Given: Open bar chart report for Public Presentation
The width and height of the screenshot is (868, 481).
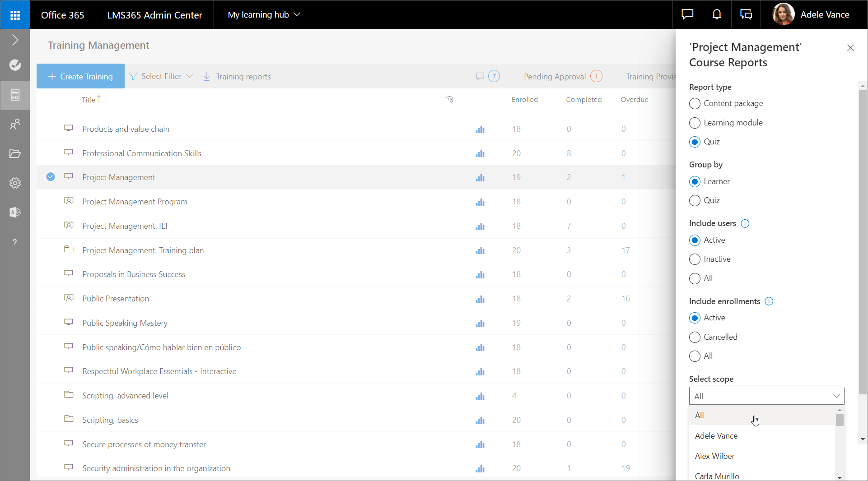Looking at the screenshot, I should point(480,299).
